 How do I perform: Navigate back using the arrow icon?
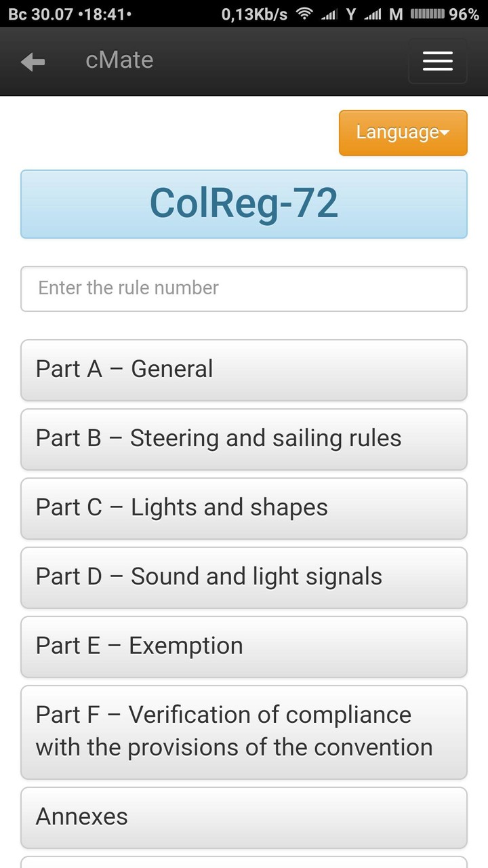tap(33, 62)
